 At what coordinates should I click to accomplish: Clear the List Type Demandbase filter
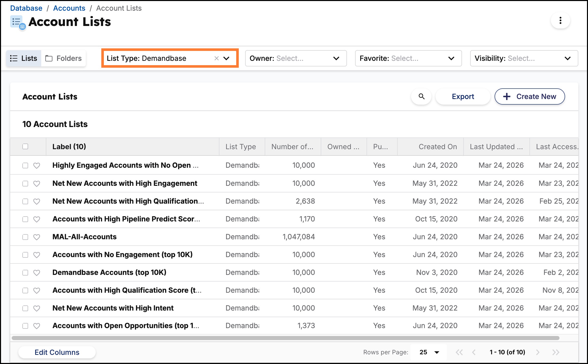tap(217, 58)
